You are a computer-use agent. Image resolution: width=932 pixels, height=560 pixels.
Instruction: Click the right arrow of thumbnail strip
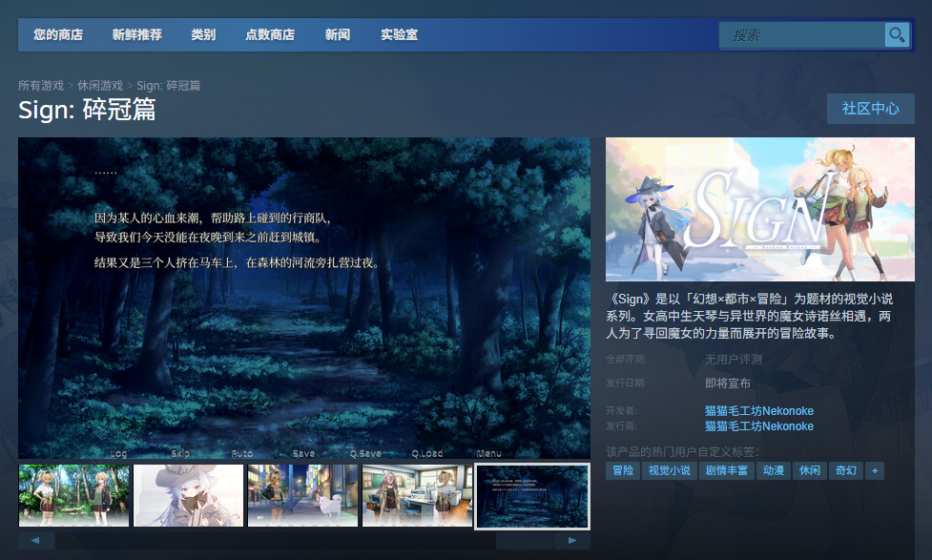571,540
